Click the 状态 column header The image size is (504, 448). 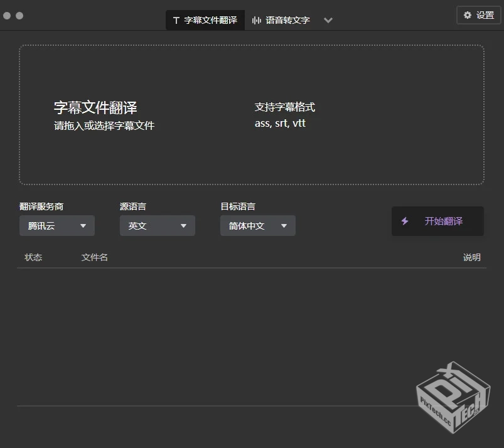click(x=33, y=257)
